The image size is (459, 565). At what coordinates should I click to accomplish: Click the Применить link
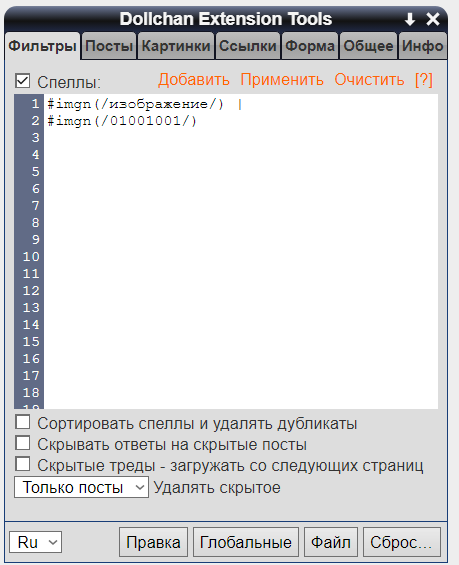(x=282, y=79)
